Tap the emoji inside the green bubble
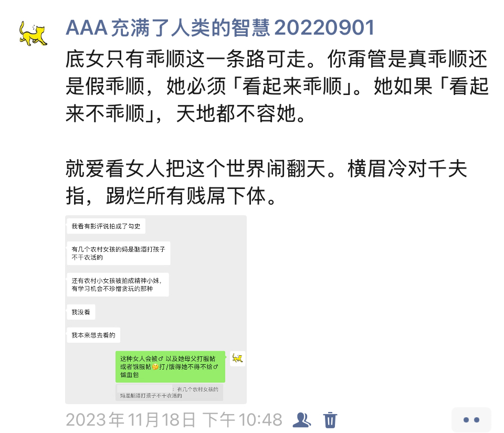The height and width of the screenshot is (433, 504). point(155,367)
